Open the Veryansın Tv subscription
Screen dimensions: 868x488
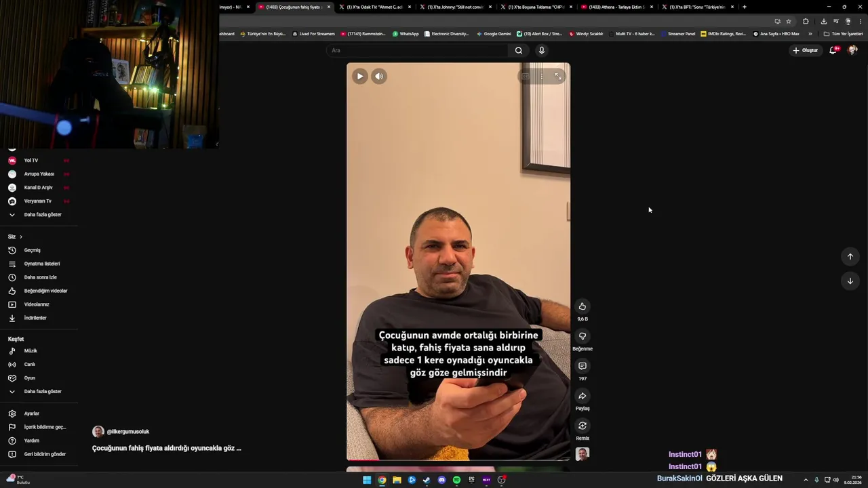pos(39,201)
